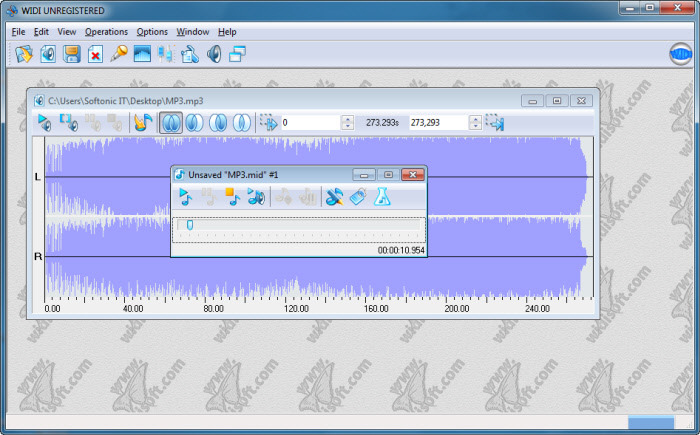Click the selection start field showing 0
The height and width of the screenshot is (435, 700).
(x=310, y=122)
